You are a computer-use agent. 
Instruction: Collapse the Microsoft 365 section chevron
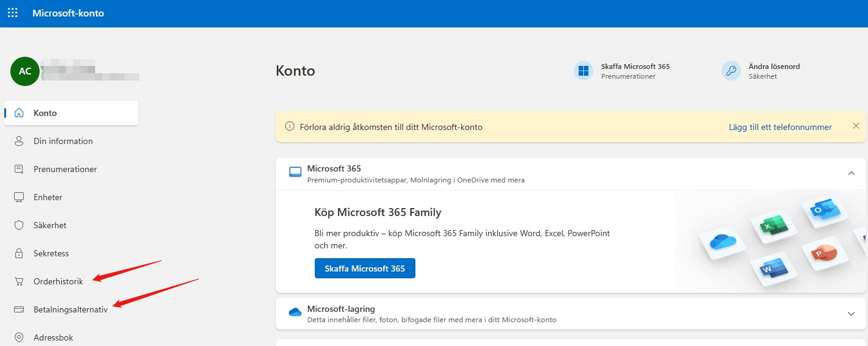click(x=852, y=173)
